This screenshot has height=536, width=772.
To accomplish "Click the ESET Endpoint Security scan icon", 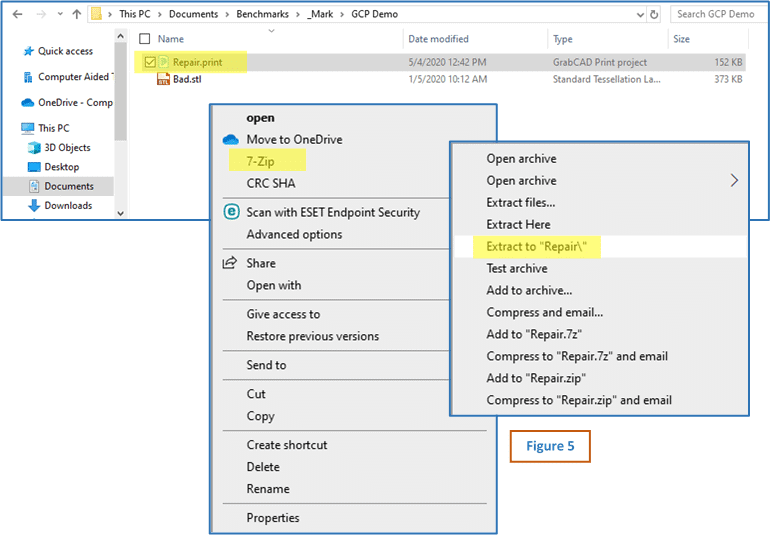I will tap(230, 212).
